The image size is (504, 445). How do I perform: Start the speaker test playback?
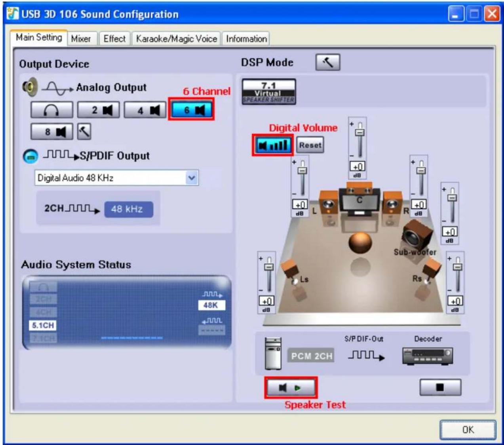click(291, 388)
